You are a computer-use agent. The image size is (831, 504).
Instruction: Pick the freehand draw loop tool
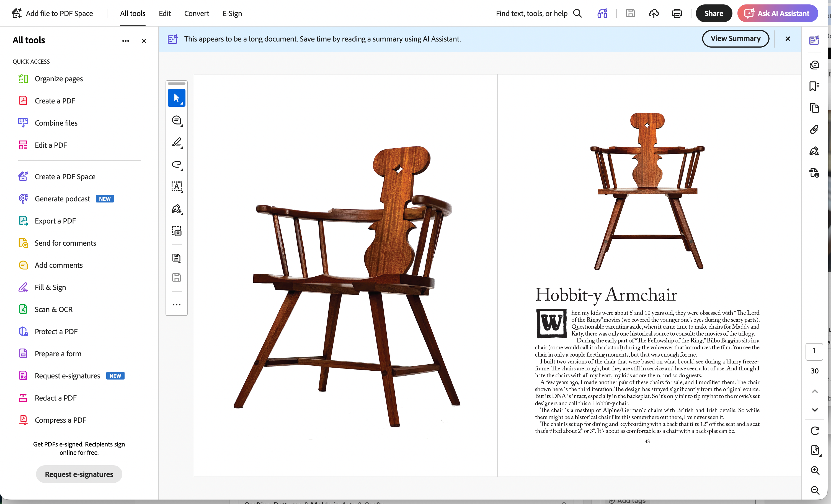pyautogui.click(x=176, y=165)
